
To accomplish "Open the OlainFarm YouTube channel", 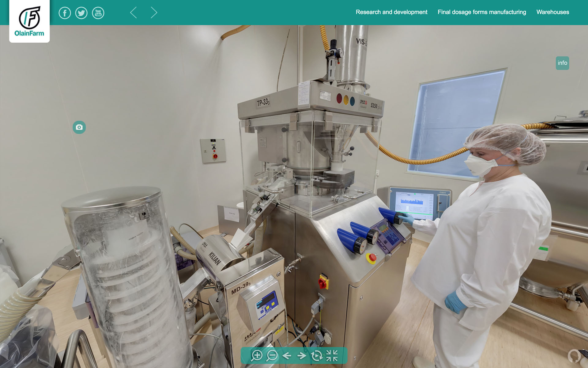I will (x=98, y=13).
